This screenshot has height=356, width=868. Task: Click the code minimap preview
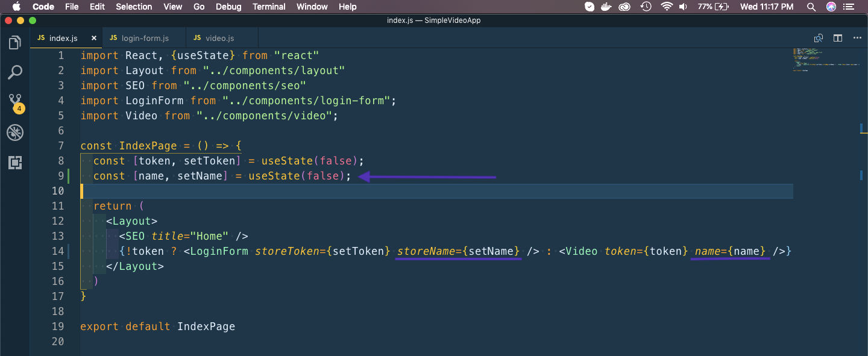(x=826, y=60)
